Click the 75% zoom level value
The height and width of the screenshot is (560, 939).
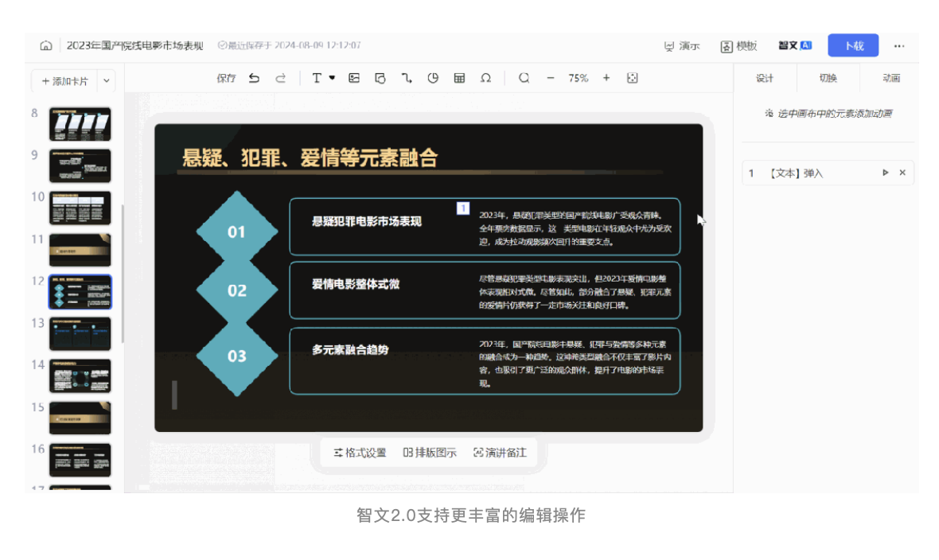[578, 78]
